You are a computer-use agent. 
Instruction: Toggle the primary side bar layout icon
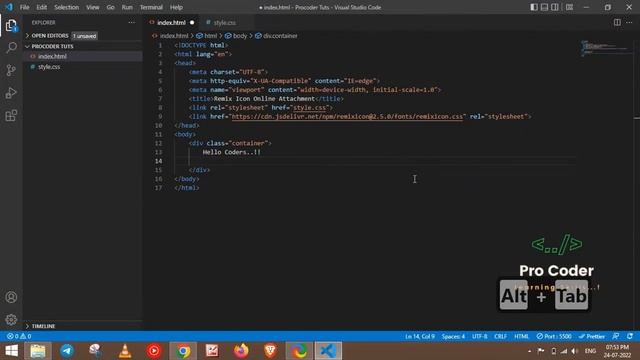(x=534, y=7)
